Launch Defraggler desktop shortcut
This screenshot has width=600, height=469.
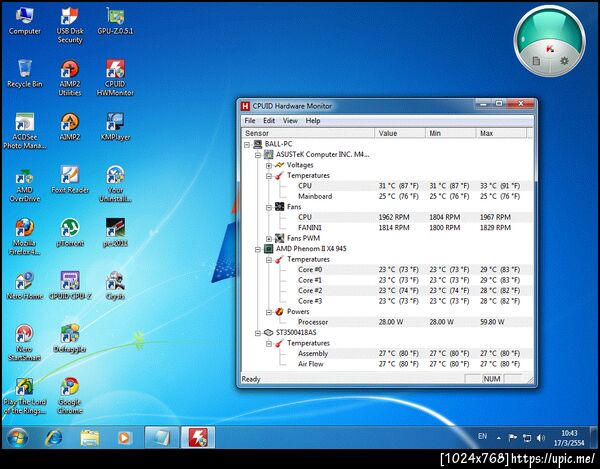70,339
